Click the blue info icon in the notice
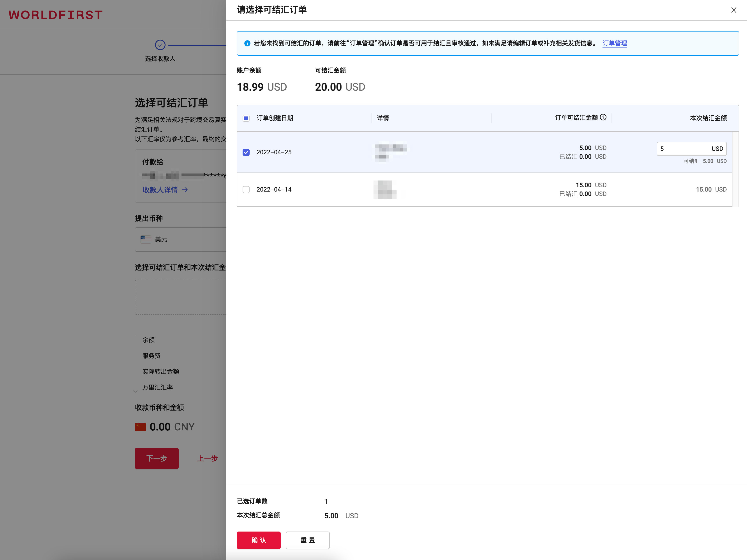The image size is (747, 560). click(x=247, y=43)
